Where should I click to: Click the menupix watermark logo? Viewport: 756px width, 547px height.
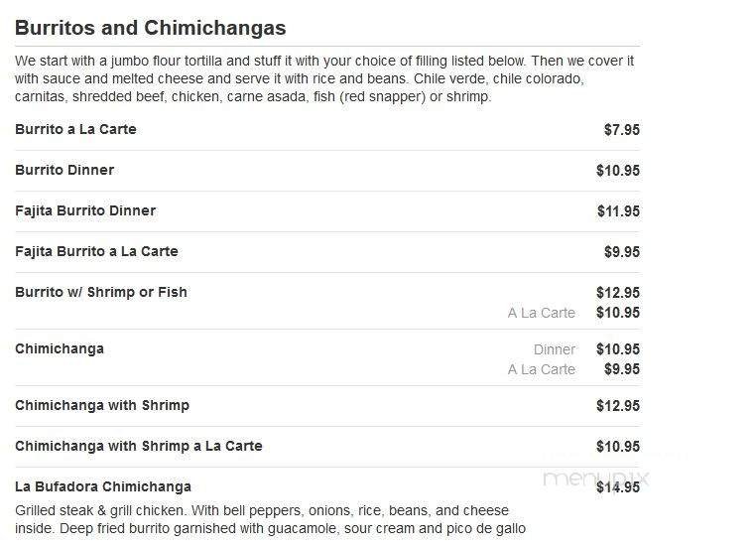coord(595,478)
